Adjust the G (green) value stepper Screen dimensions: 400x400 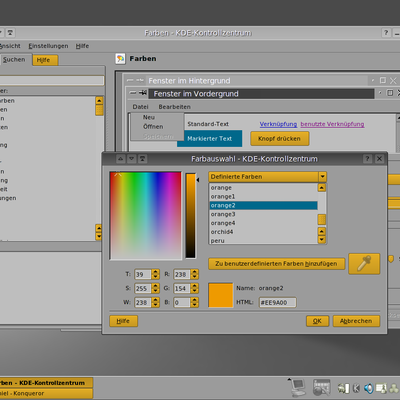(195, 288)
